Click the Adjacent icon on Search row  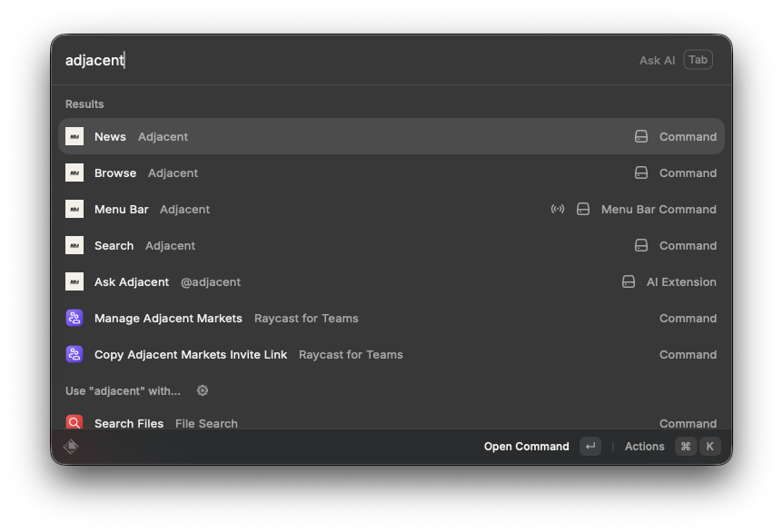[74, 245]
